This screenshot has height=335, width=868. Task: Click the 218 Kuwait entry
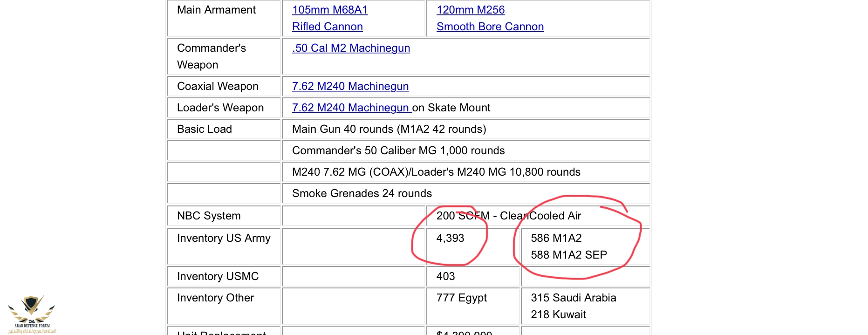(x=558, y=314)
